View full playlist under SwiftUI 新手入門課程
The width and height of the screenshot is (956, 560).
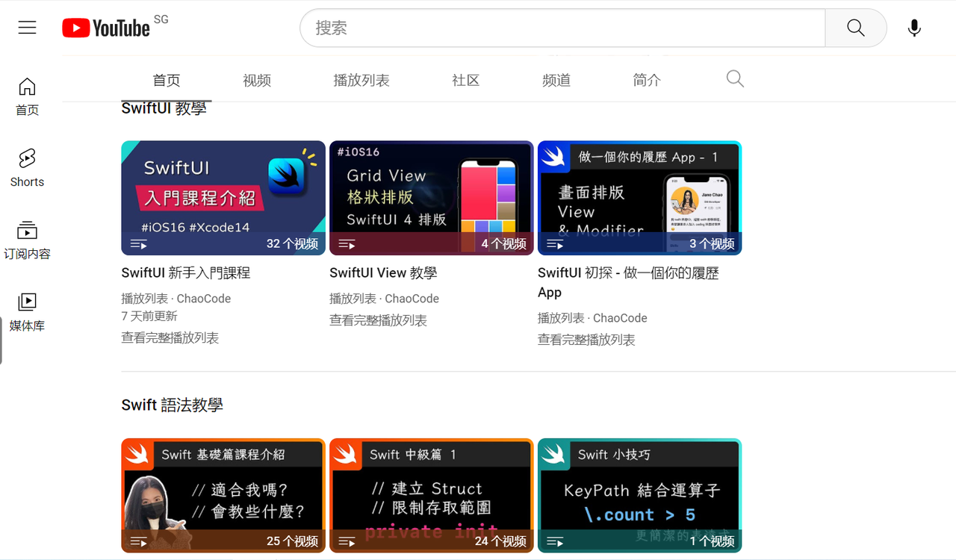(x=170, y=338)
